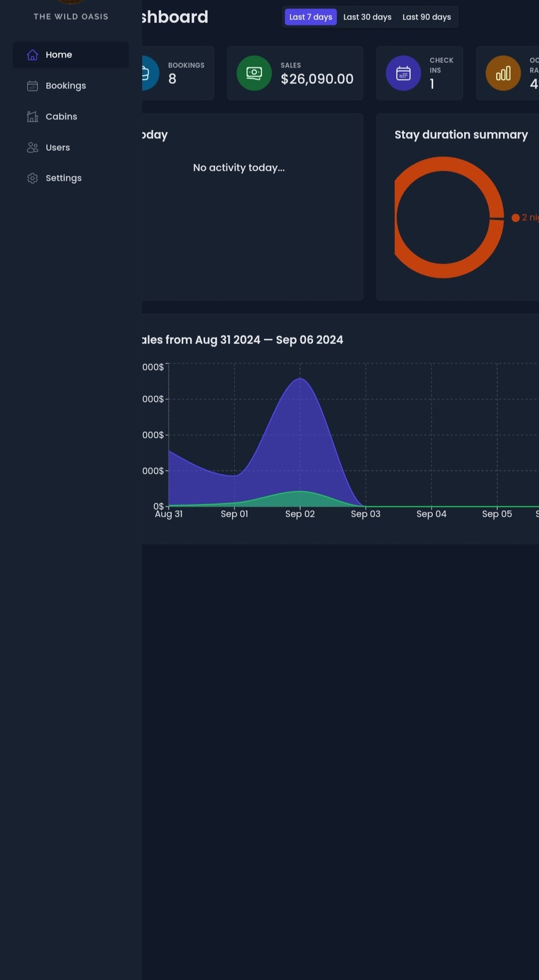Click the Stay duration summary heading
The width and height of the screenshot is (539, 980).
point(461,135)
